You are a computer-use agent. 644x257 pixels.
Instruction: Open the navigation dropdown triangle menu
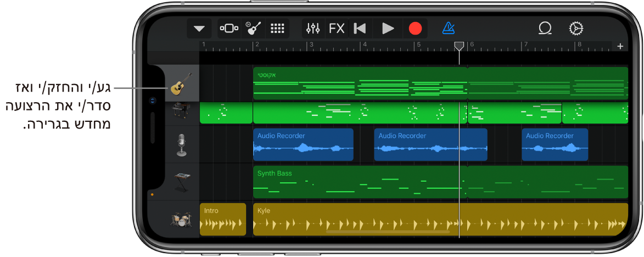pyautogui.click(x=199, y=29)
